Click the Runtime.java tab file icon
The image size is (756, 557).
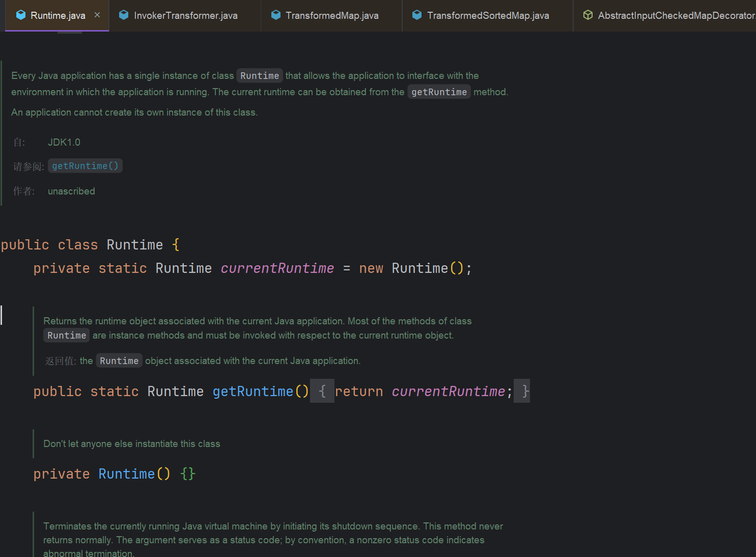coord(21,15)
